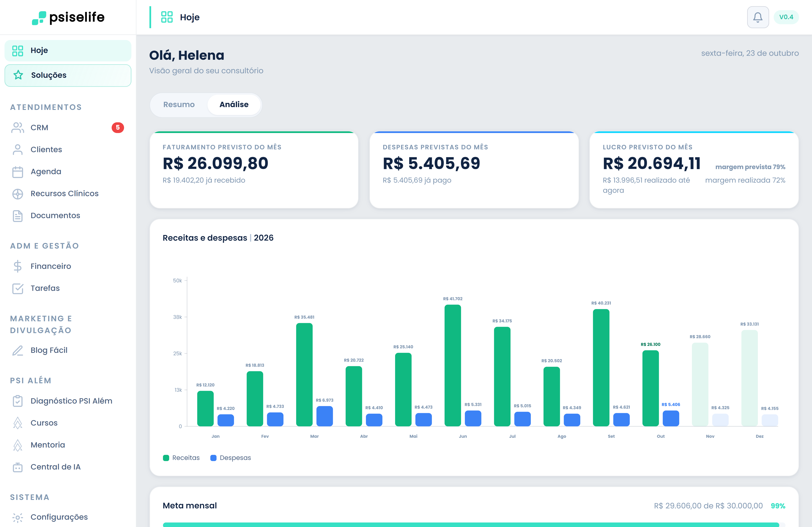
Task: Click the V0.4 version badge
Action: click(x=786, y=17)
